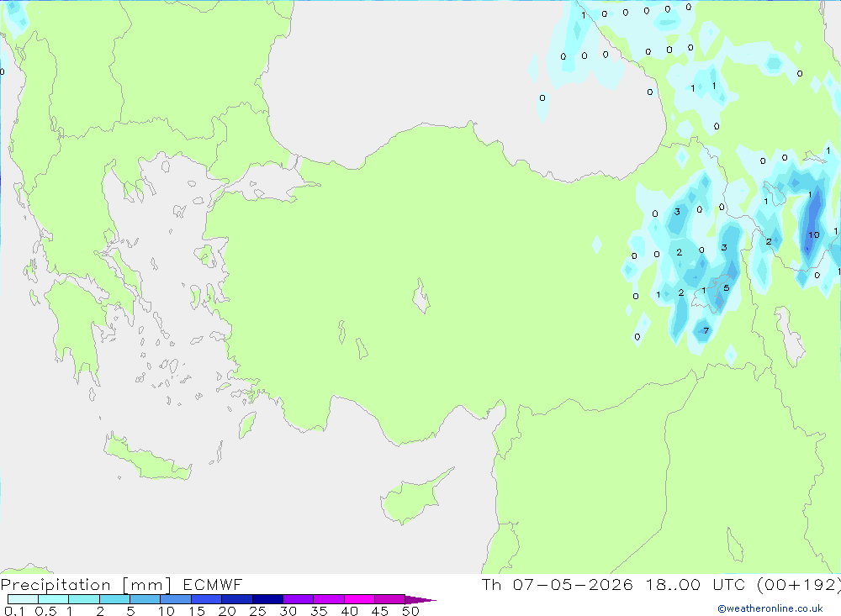The height and width of the screenshot is (616, 841).
Task: Pick the 1–2 mm legend swatch
Action: (83, 599)
